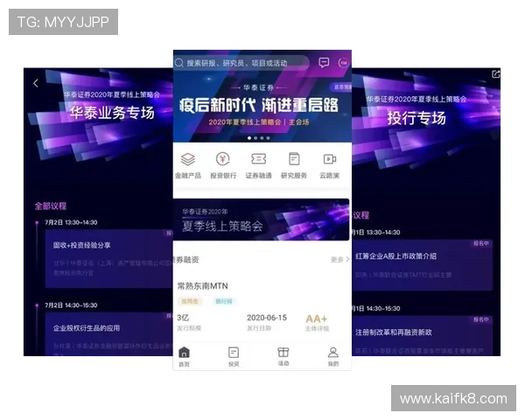Tap the search magnifier icon

pyautogui.click(x=179, y=63)
